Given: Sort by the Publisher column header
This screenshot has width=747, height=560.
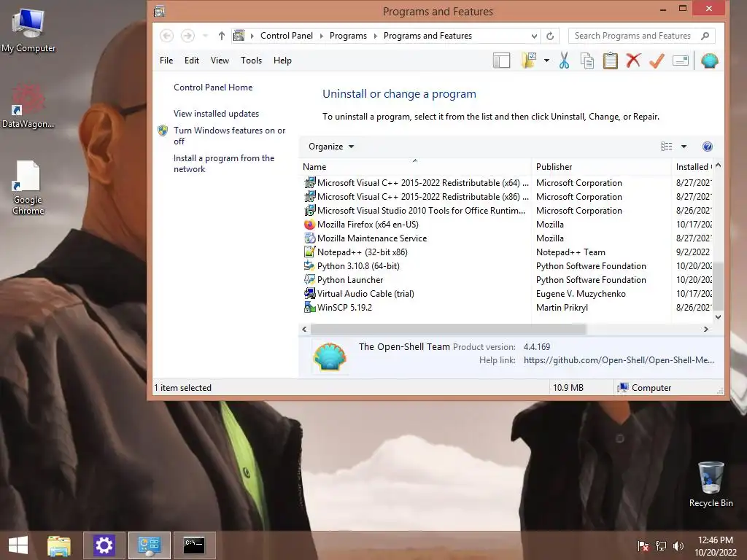Looking at the screenshot, I should tap(601, 167).
